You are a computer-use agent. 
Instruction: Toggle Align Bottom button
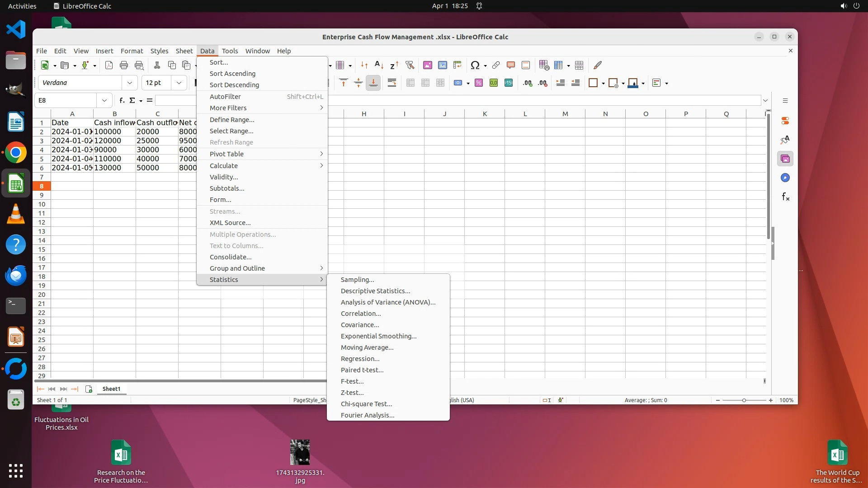pos(373,83)
